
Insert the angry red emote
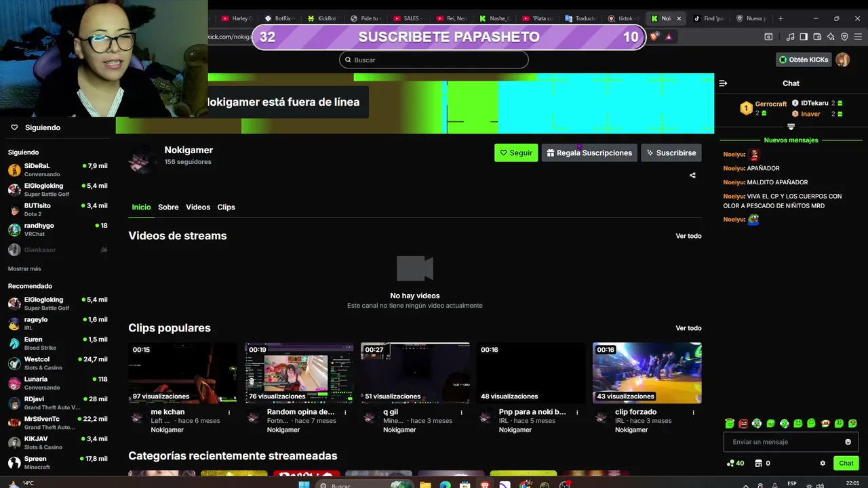[743, 424]
